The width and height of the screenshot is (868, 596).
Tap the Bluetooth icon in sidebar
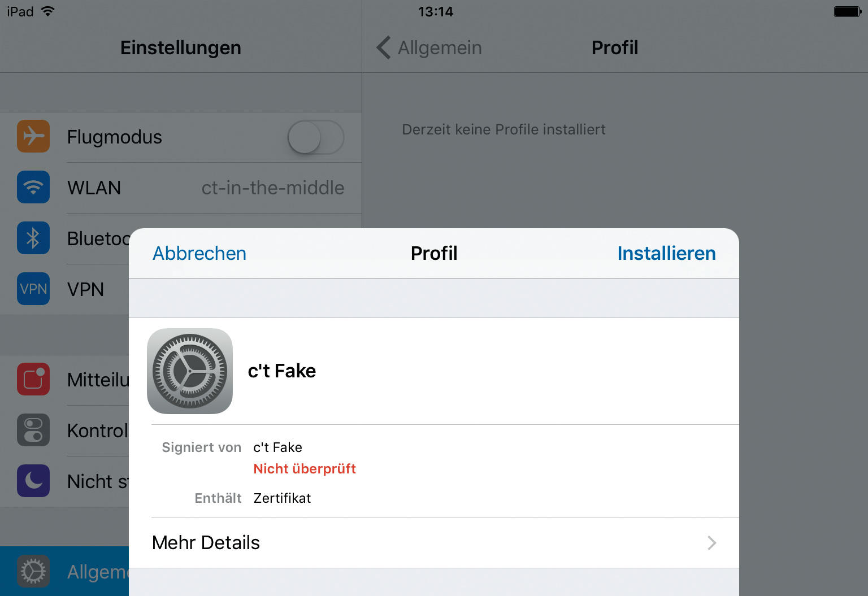pyautogui.click(x=33, y=238)
